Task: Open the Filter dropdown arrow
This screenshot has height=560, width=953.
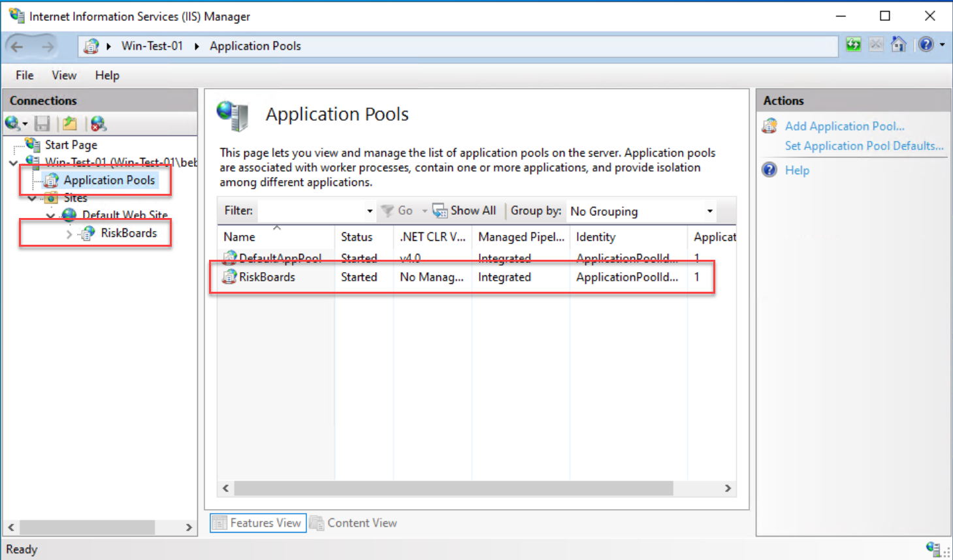Action: tap(370, 211)
